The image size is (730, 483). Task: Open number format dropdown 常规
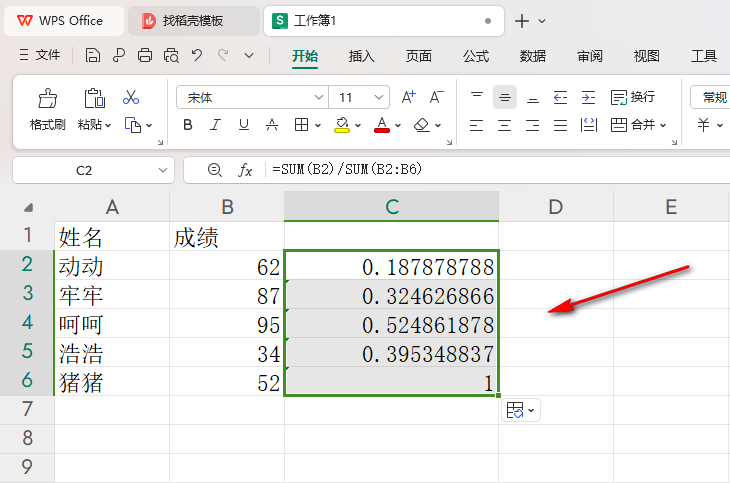tap(710, 97)
